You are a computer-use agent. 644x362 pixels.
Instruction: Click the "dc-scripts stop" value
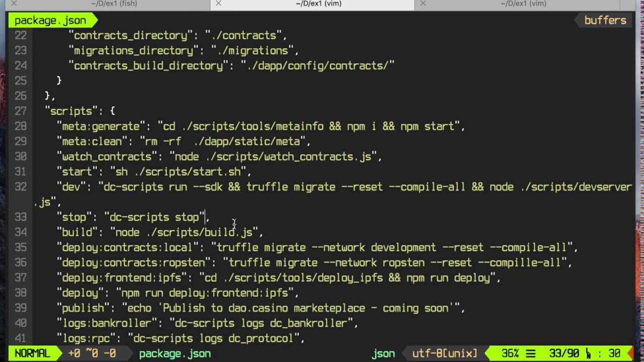[x=154, y=217]
